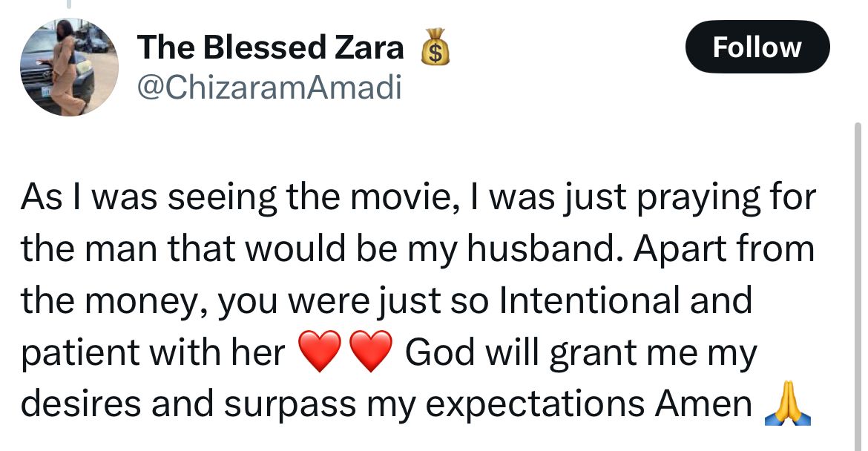This screenshot has height=451, width=868.
Task: Follow The Blessed Zara's account
Action: 757,47
